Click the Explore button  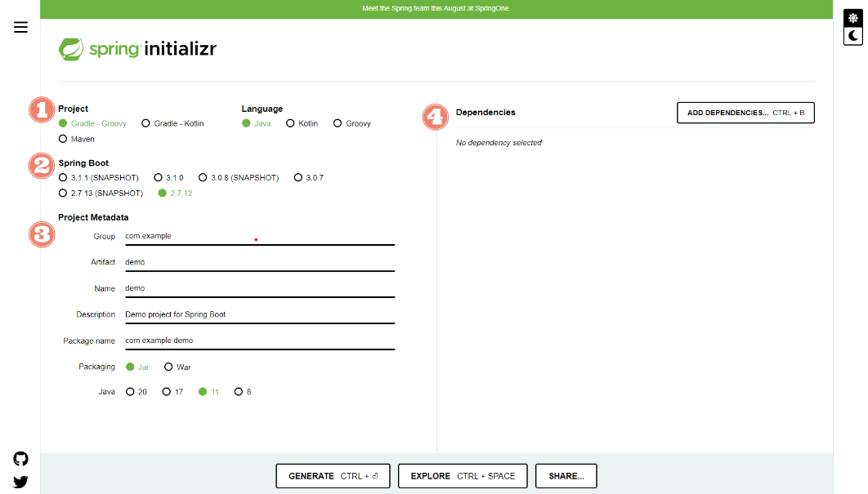pos(463,476)
